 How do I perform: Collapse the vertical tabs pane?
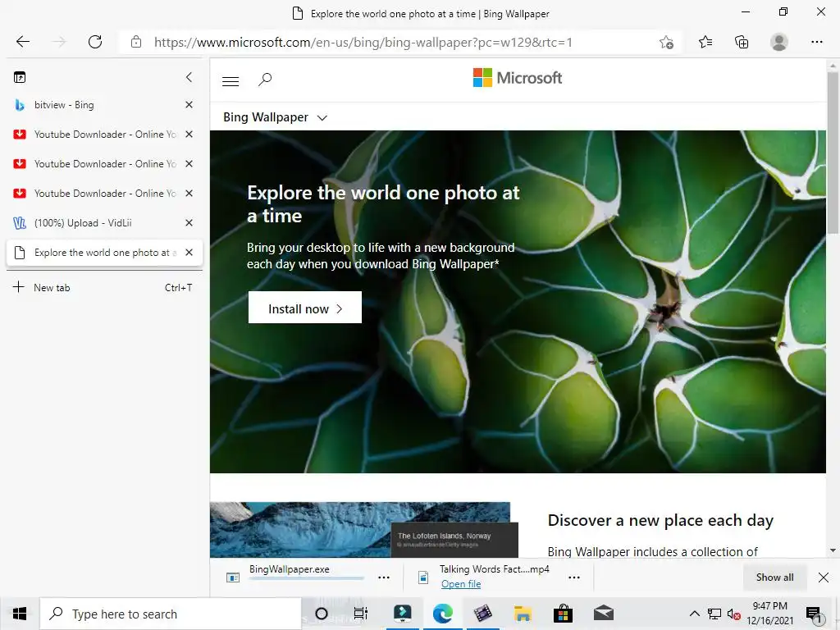[189, 77]
